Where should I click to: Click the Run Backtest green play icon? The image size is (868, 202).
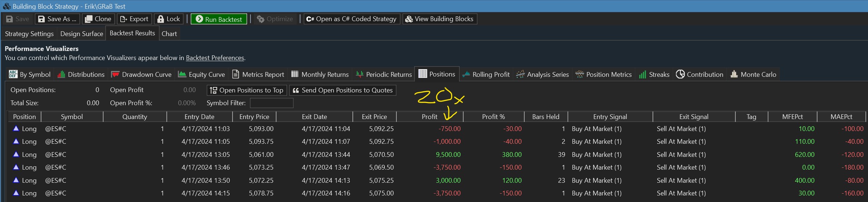click(199, 19)
